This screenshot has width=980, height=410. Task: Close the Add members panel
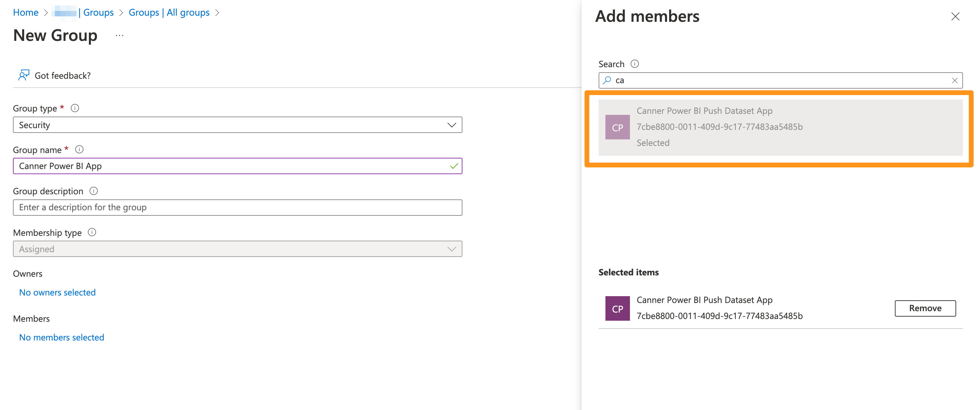(x=956, y=17)
